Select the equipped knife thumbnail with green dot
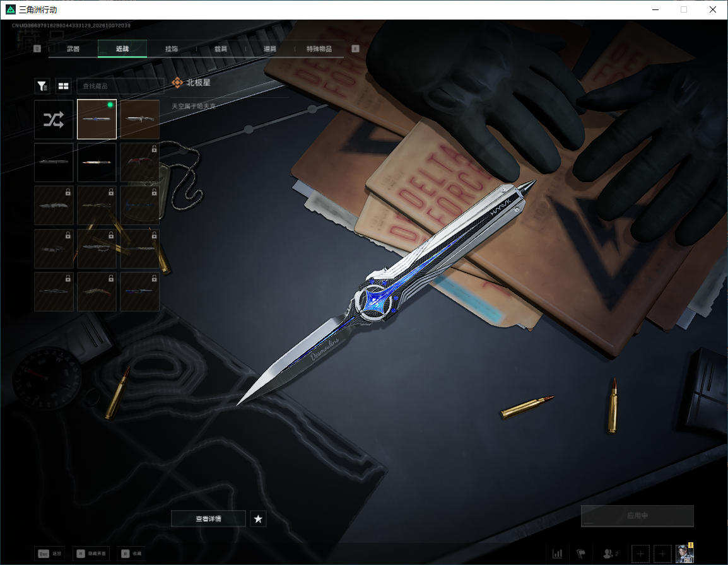Viewport: 728px width, 565px height. point(97,119)
